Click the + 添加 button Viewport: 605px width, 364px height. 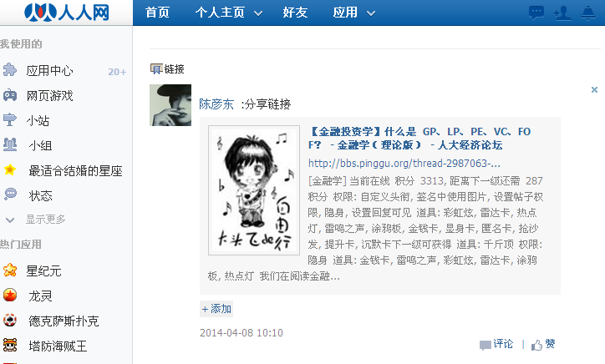pos(216,309)
